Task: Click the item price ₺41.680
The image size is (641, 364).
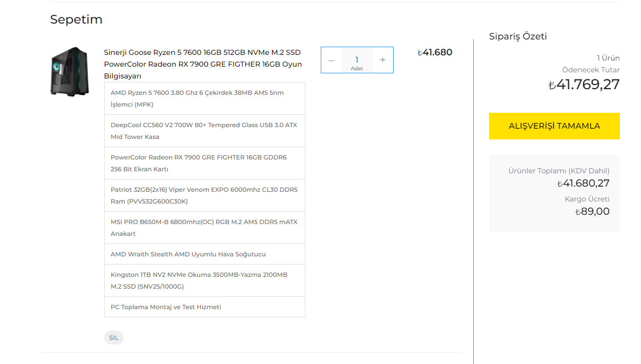Action: [435, 52]
